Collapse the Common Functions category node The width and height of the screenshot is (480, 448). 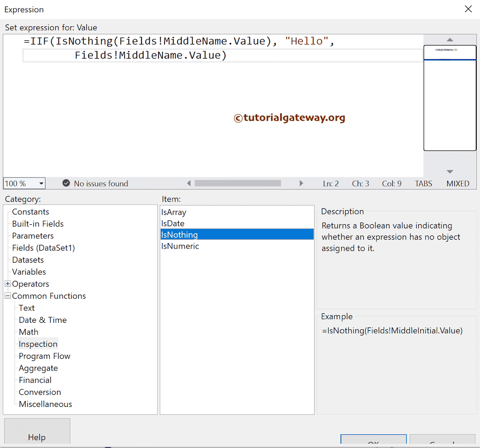7,296
